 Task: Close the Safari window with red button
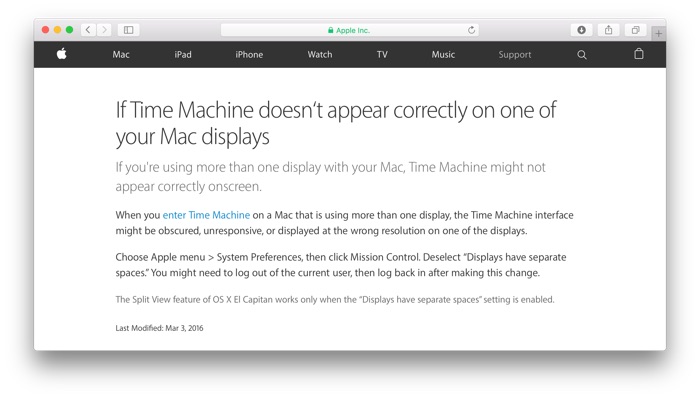click(x=46, y=30)
